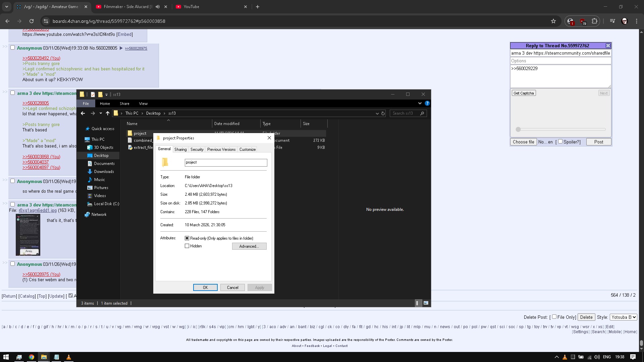Open VLC from the taskbar
The height and width of the screenshot is (362, 644).
click(68, 357)
